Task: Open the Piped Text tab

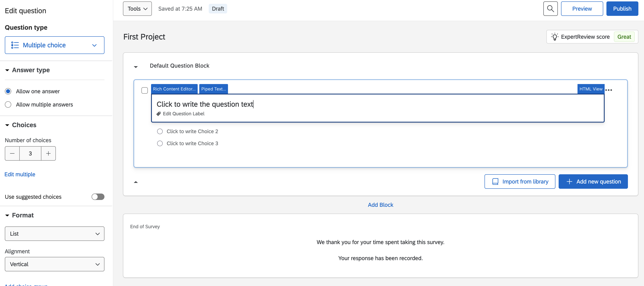Action: click(x=213, y=89)
